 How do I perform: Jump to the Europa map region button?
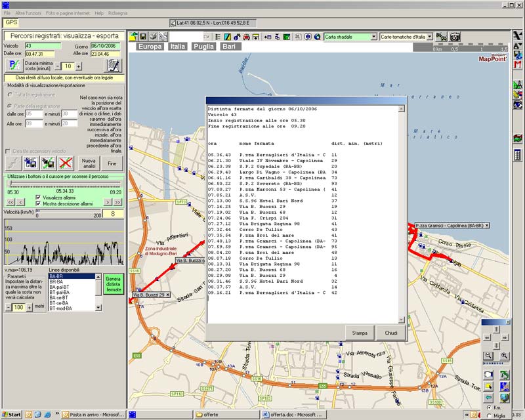(x=150, y=47)
